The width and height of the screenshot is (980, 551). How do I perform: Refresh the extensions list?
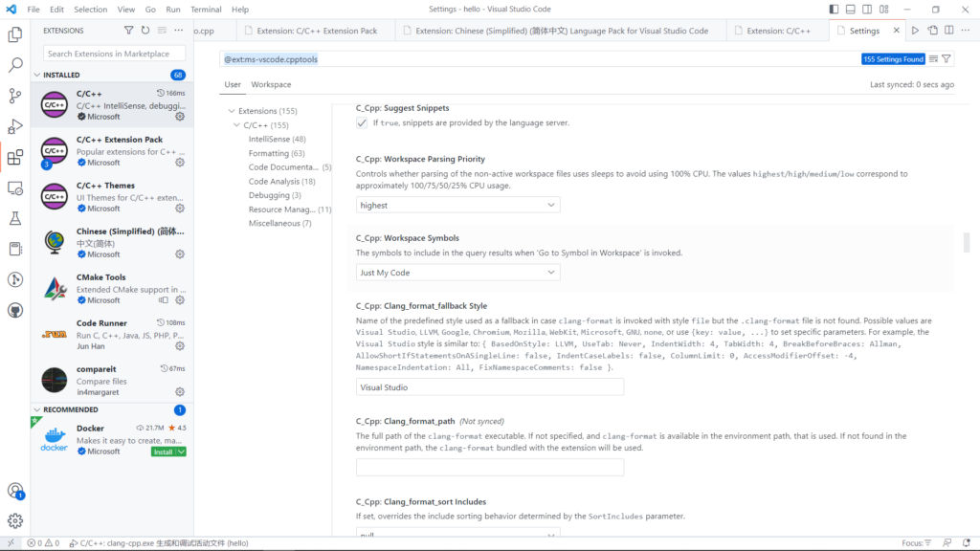pyautogui.click(x=145, y=31)
